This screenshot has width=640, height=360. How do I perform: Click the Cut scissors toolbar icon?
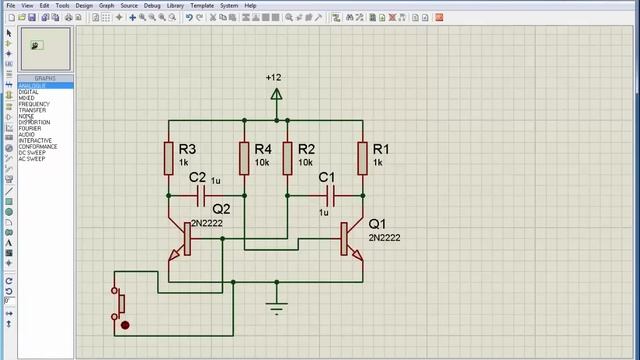213,18
